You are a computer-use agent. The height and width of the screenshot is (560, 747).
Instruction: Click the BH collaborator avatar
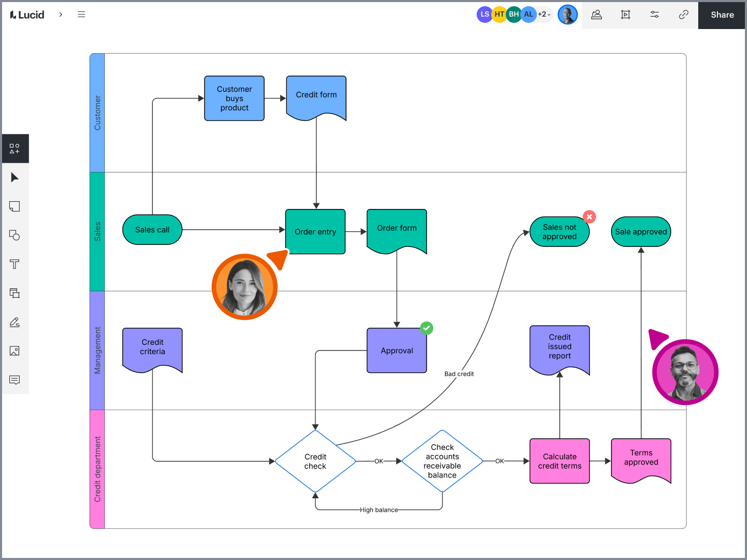[x=514, y=15]
